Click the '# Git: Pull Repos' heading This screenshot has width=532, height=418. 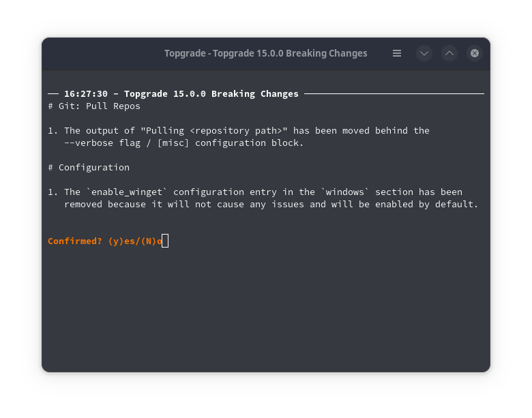coord(94,106)
